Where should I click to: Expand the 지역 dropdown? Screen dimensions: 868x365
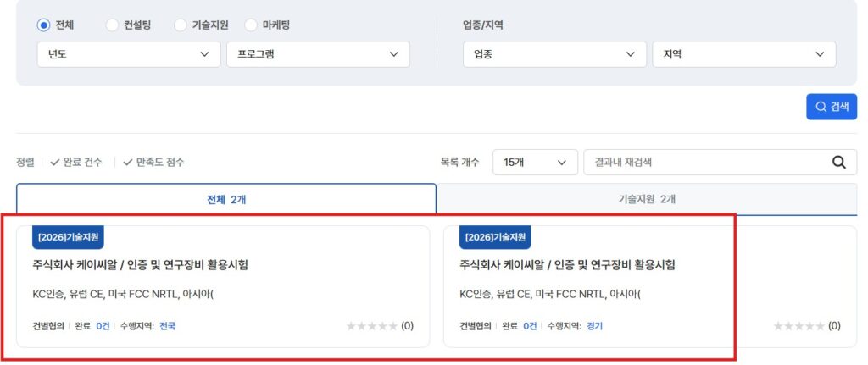743,54
